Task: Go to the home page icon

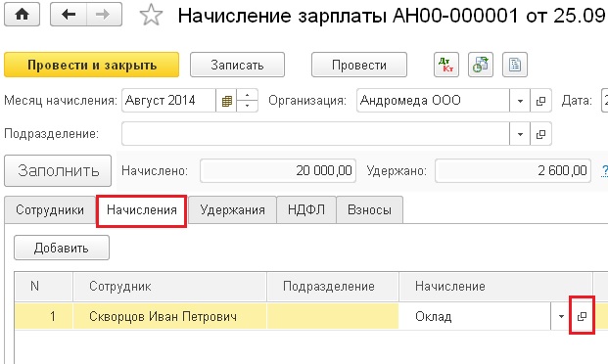Action: [x=22, y=15]
